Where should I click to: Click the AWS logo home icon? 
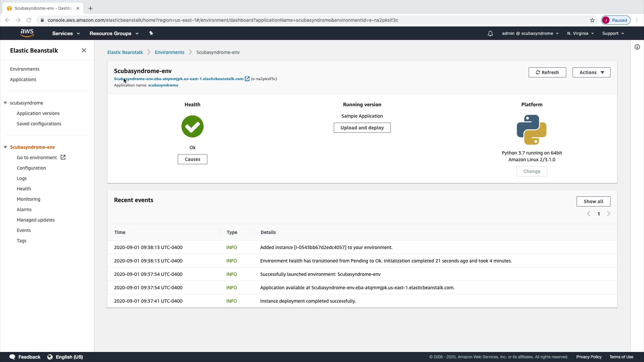tap(27, 33)
